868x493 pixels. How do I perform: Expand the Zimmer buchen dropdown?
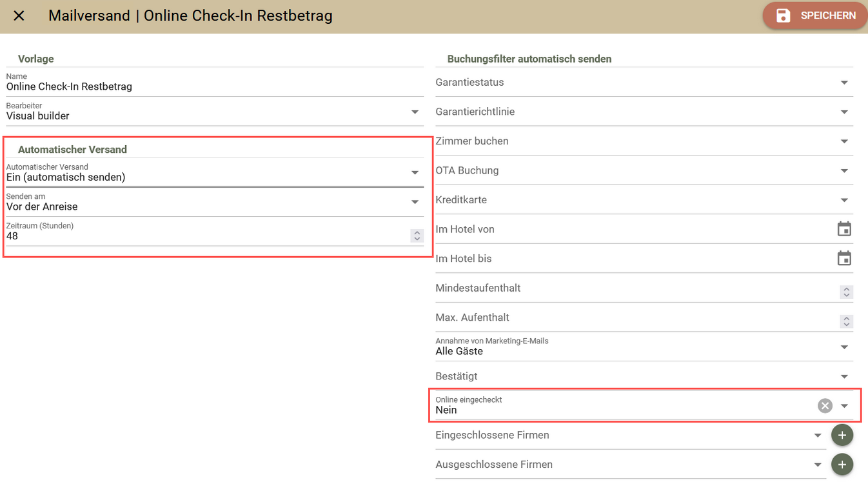pos(644,141)
